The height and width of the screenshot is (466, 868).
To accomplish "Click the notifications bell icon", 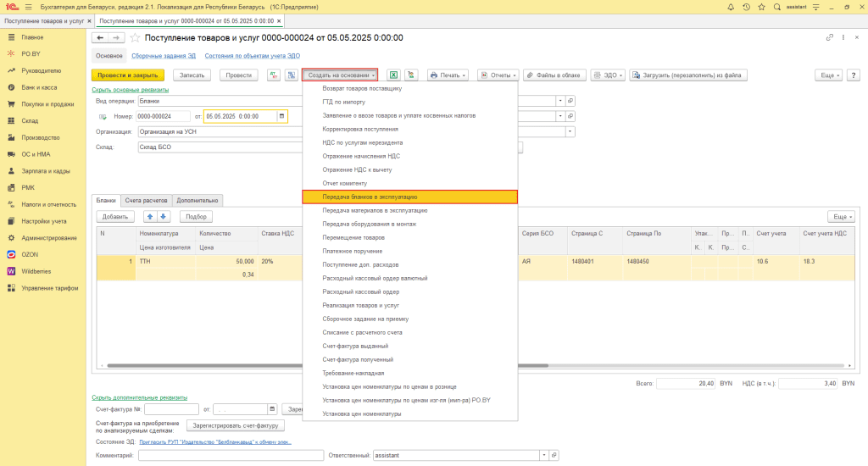I will coord(731,7).
